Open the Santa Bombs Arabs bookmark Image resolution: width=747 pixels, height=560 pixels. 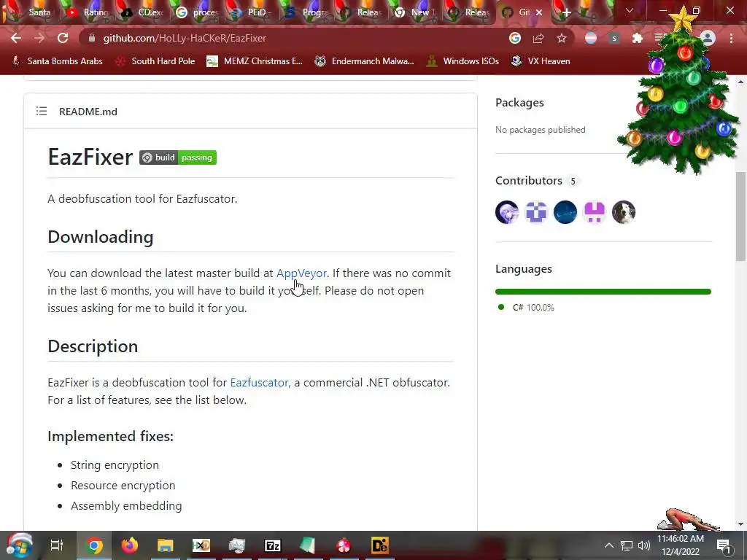[x=57, y=61]
